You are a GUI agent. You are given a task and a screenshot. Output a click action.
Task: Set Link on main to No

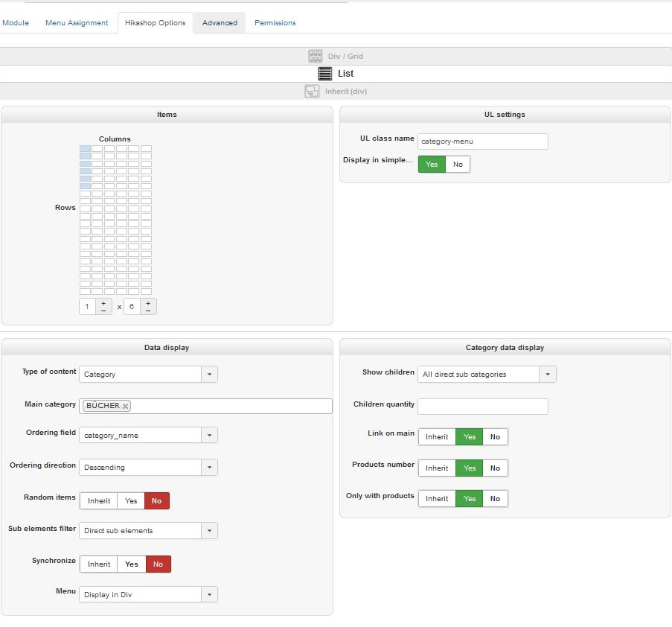pyautogui.click(x=495, y=436)
